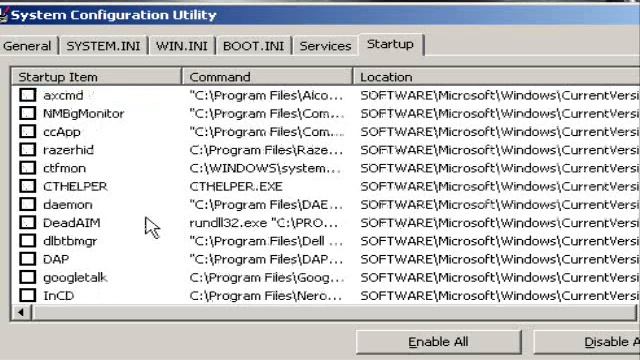Click the Program Files\Nero command cell
Viewport: 640px width, 360px height.
click(267, 296)
